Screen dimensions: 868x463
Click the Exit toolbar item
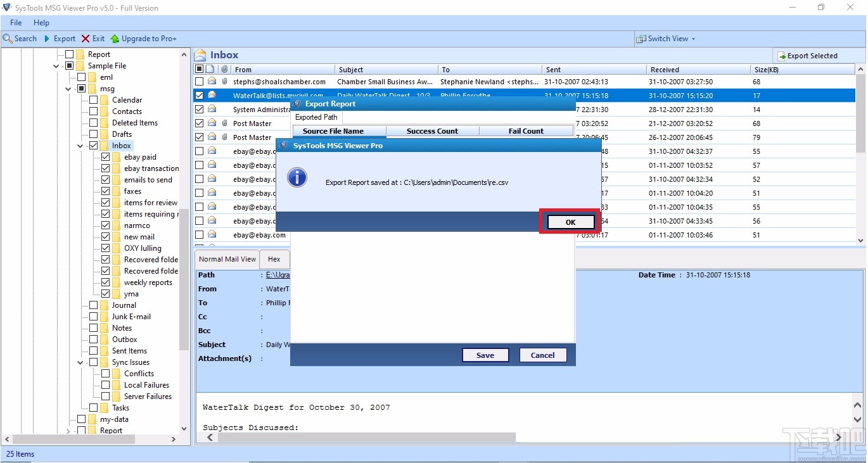(x=93, y=39)
